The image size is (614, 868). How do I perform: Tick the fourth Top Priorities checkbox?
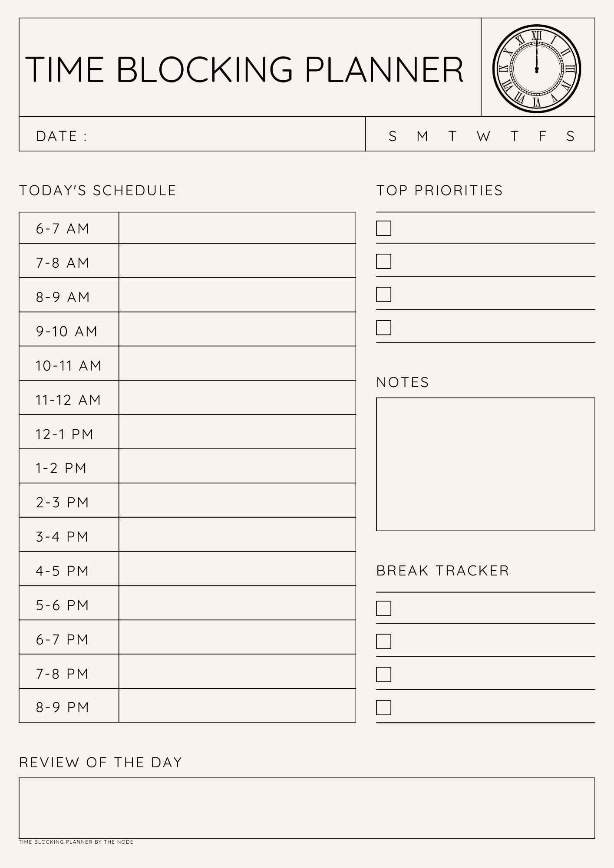pos(383,328)
